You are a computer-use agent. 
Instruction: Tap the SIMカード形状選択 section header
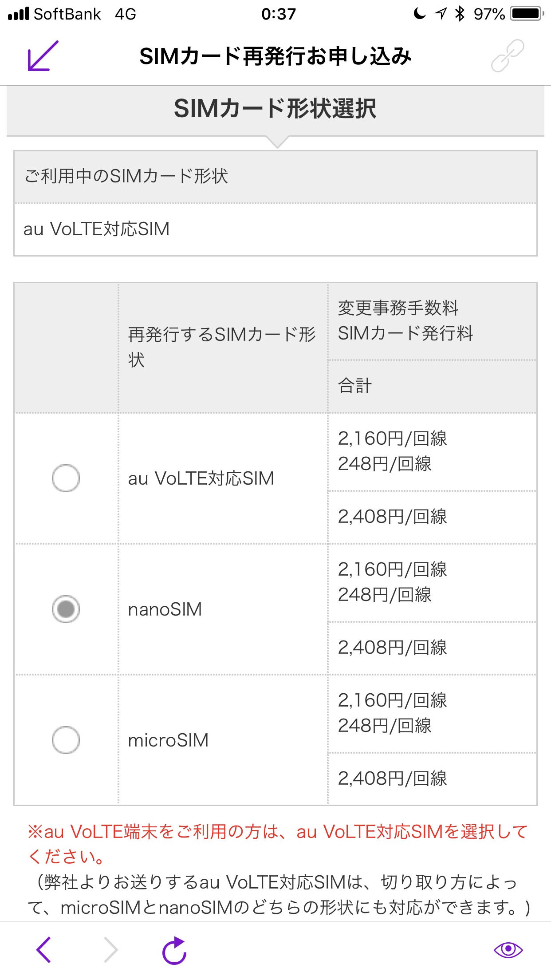pyautogui.click(x=275, y=109)
